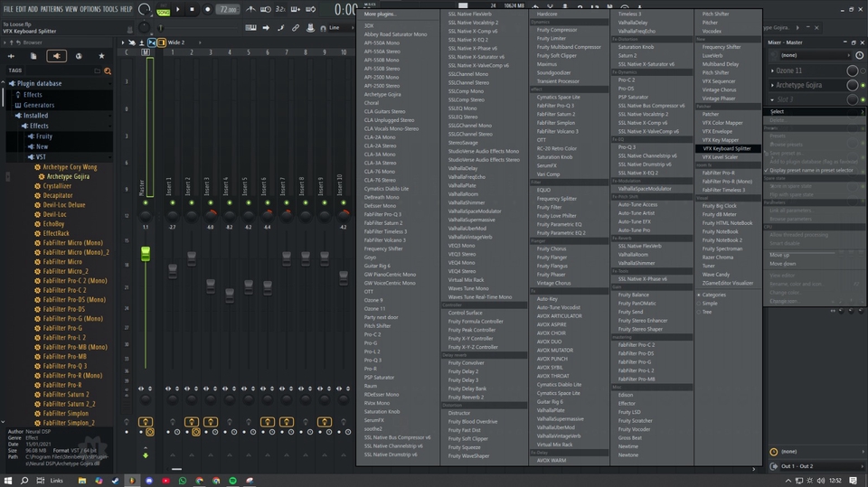Open the TOOLS menu
Viewport: 868px width, 487px height.
click(110, 9)
